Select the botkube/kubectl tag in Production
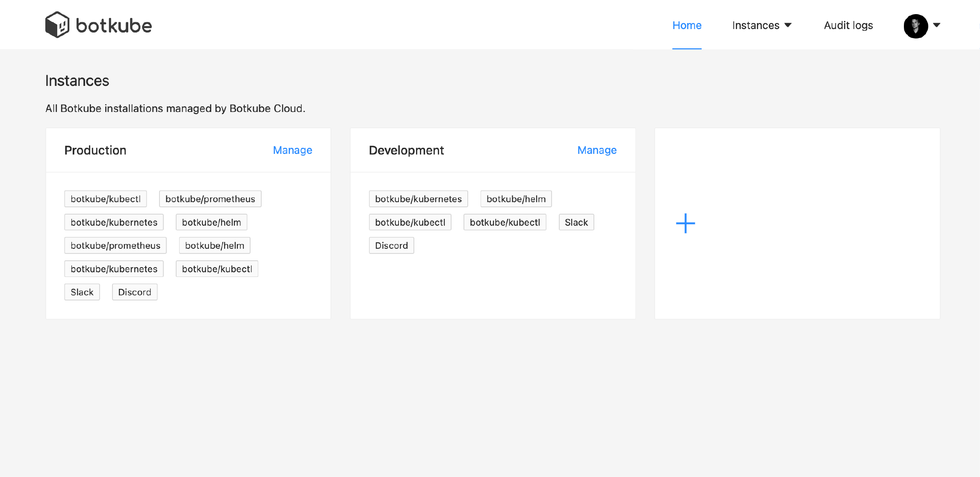The height and width of the screenshot is (477, 980). [x=105, y=198]
